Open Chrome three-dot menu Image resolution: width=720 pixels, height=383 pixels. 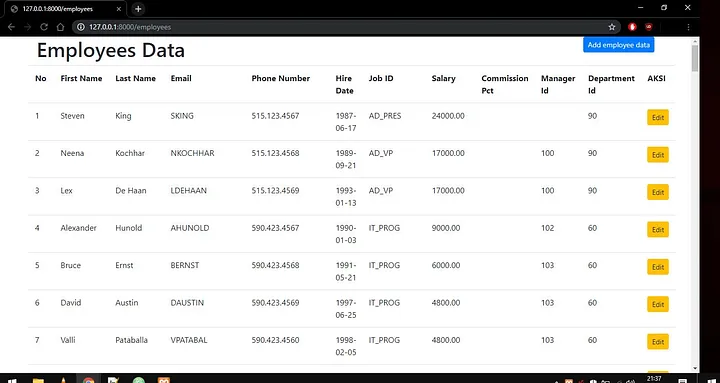point(688,27)
